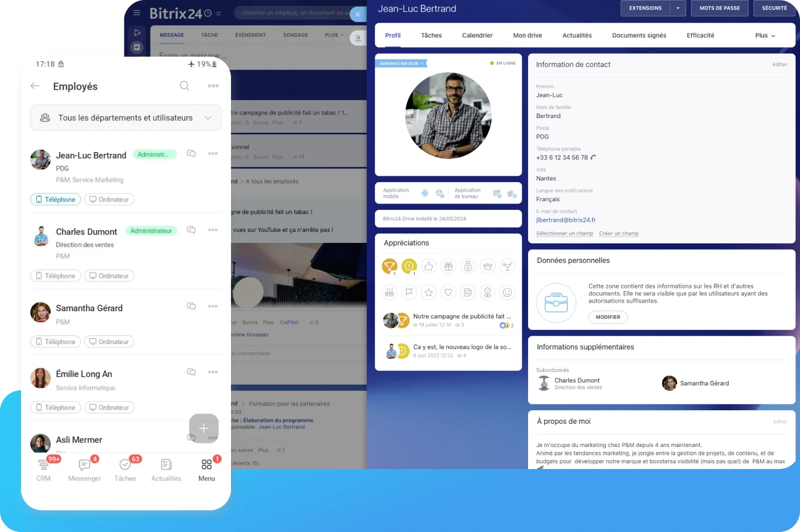
Task: Open the jlbertrand@bitrix24.fr email link
Action: coord(566,220)
